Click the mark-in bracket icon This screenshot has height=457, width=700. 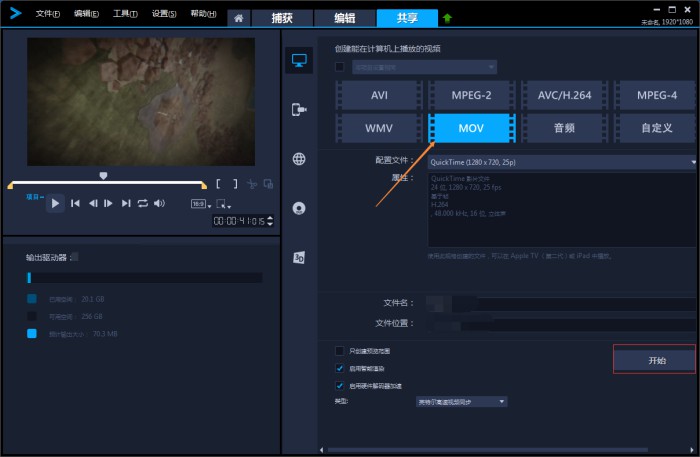[220, 184]
